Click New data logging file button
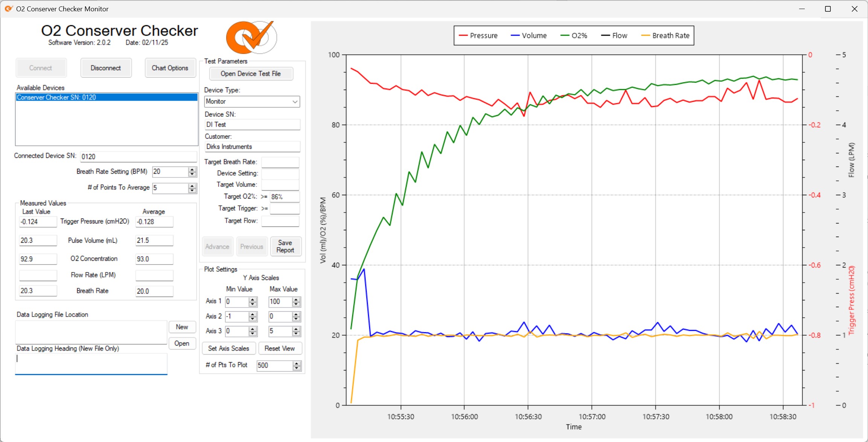 [x=182, y=327]
